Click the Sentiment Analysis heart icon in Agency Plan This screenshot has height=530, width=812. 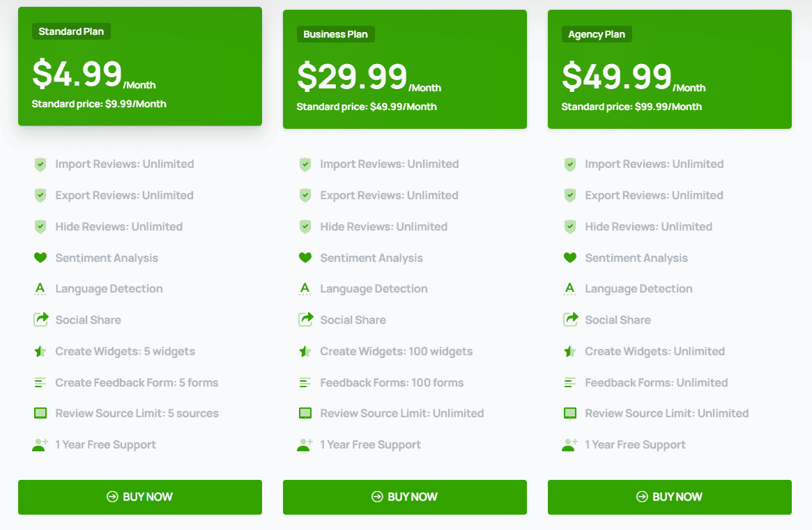(x=570, y=257)
